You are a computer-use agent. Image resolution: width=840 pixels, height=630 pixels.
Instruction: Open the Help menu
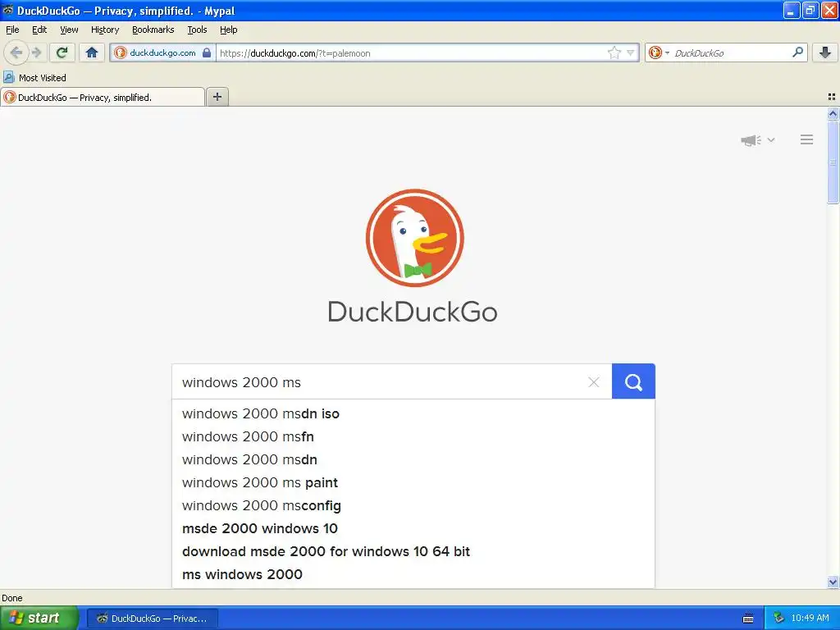(228, 30)
